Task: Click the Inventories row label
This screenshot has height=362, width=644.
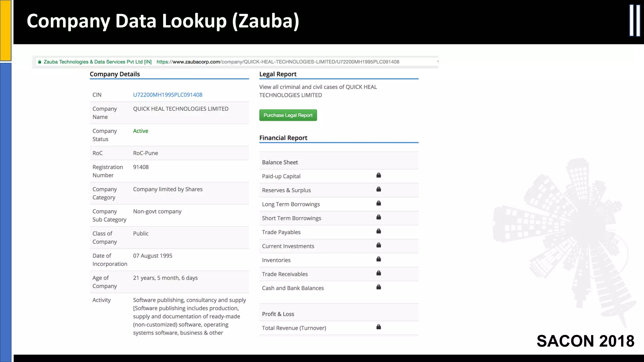Action: click(x=276, y=260)
